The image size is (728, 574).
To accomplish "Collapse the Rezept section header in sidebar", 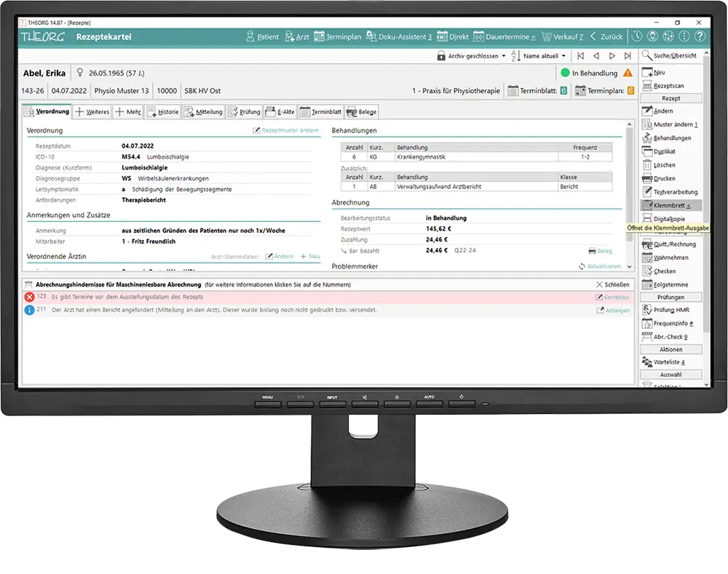I will [x=670, y=98].
